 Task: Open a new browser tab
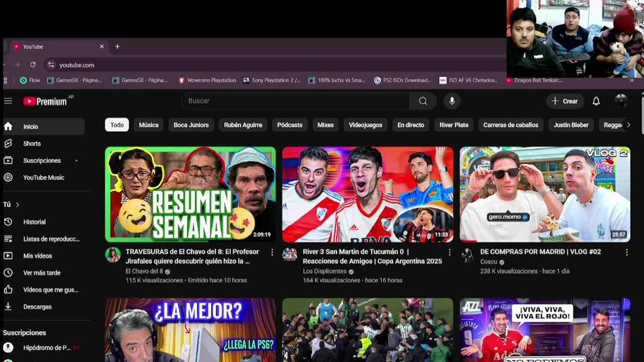click(x=117, y=47)
